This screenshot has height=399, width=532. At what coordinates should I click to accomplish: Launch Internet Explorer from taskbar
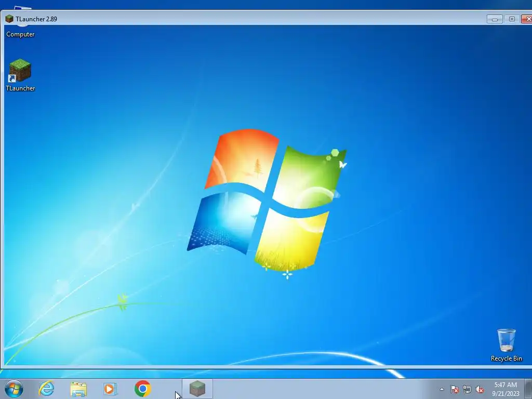[x=46, y=389]
